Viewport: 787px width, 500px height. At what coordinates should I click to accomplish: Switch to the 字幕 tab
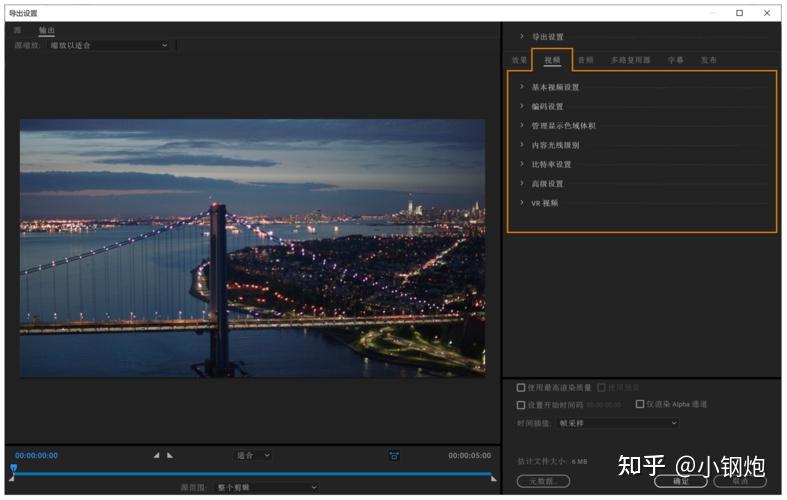[x=675, y=60]
